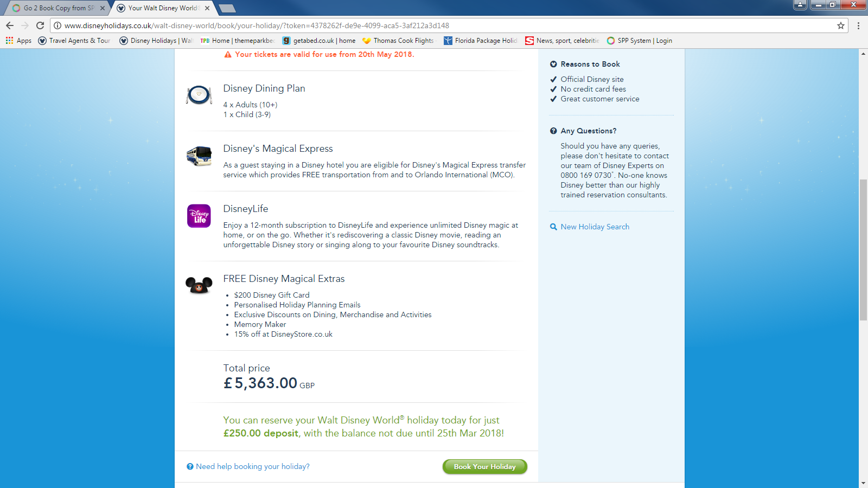Click the Mickey ears hat icon

click(x=199, y=285)
